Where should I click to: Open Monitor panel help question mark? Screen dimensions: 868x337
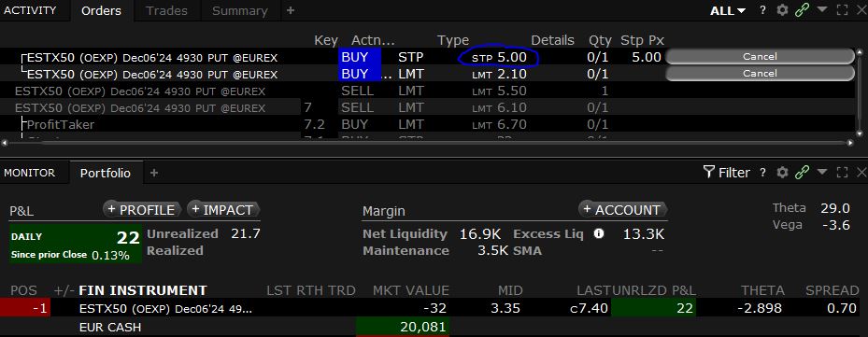click(762, 172)
